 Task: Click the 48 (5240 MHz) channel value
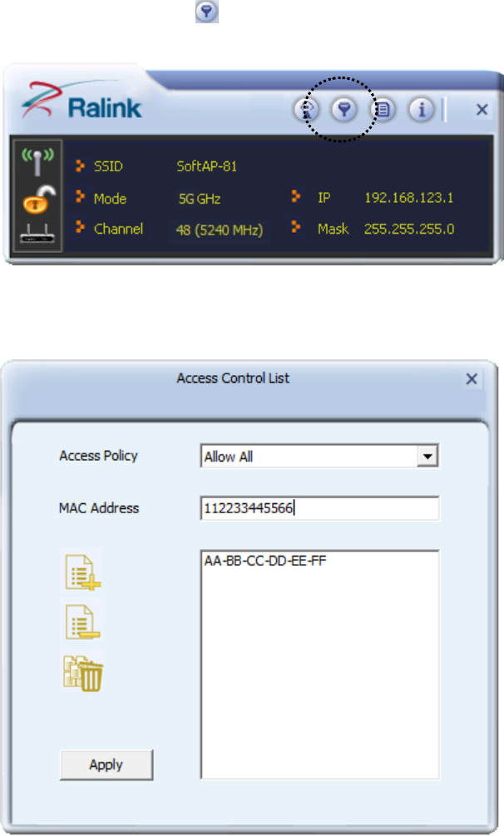(220, 230)
